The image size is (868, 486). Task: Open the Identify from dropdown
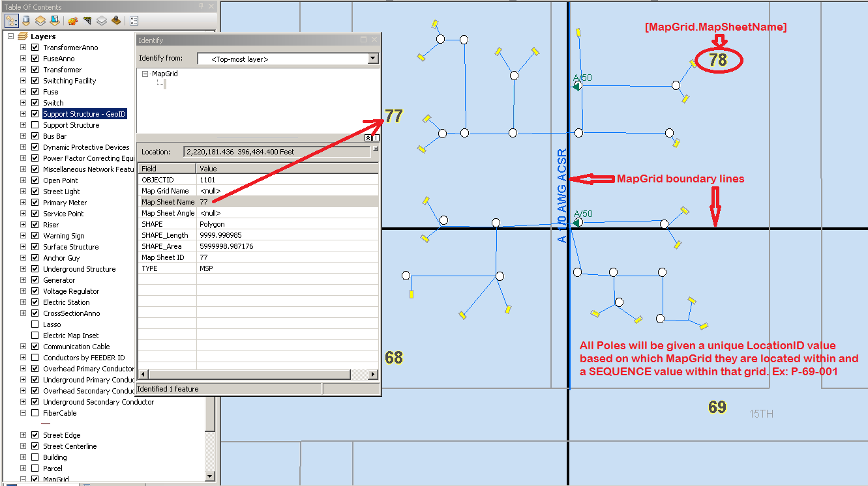(x=372, y=58)
